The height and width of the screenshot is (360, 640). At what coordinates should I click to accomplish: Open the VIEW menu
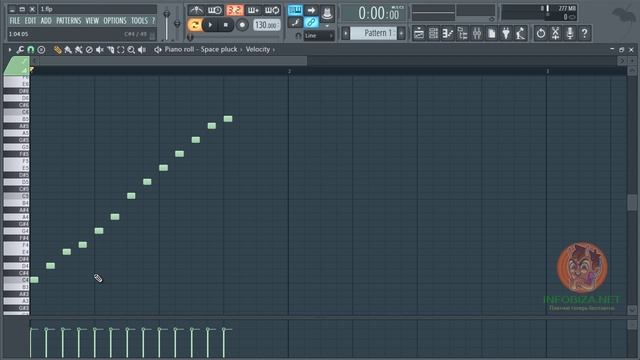(92, 20)
